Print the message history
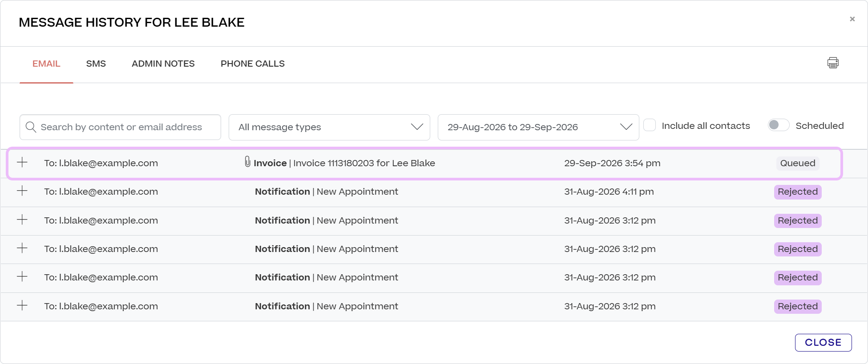The height and width of the screenshot is (364, 868). coord(833,63)
